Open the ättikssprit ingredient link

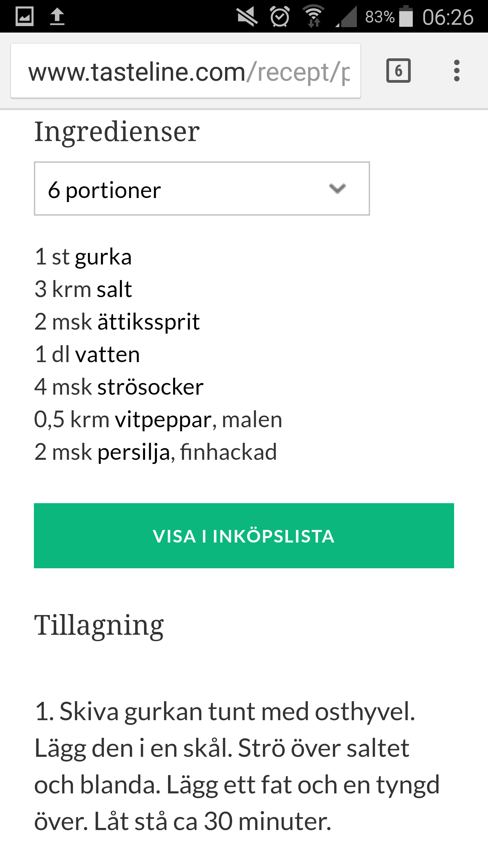click(148, 322)
